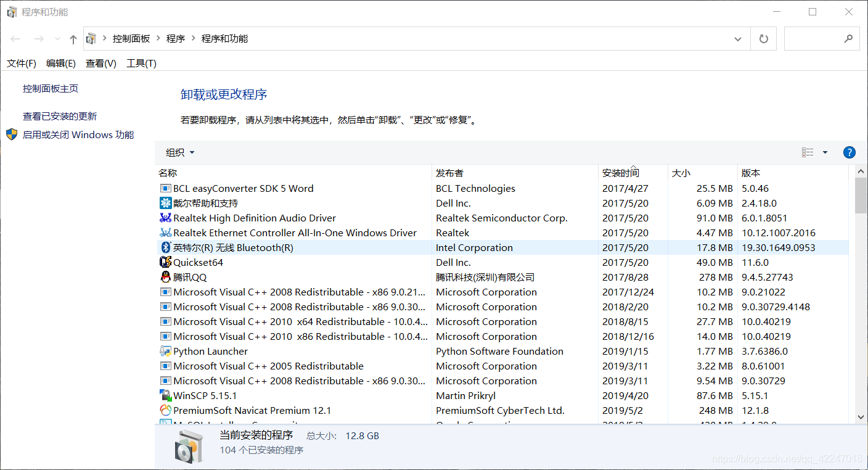Screen dimensions: 868x470
Task: Click the blue help question mark icon
Action: pos(849,152)
